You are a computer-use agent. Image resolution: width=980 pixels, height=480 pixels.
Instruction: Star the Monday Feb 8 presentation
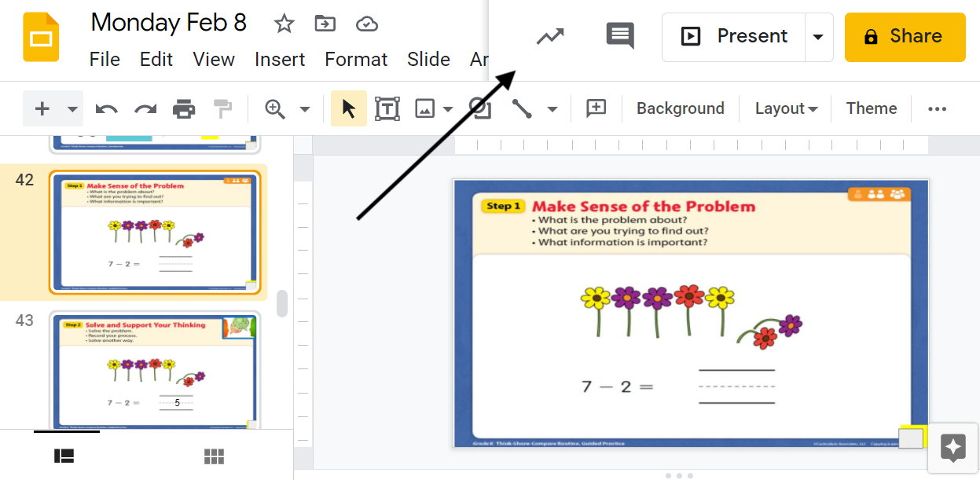coord(284,24)
